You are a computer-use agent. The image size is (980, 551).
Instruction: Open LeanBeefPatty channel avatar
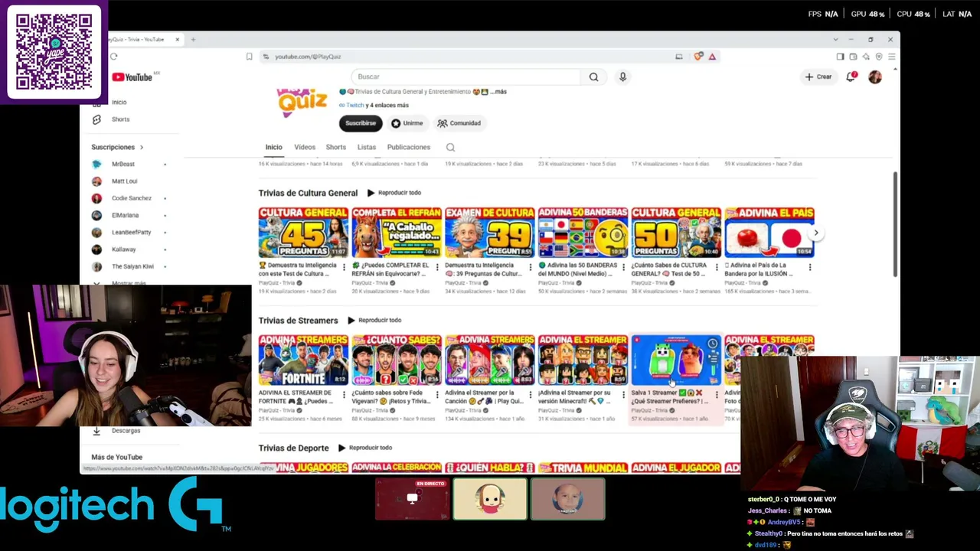(x=96, y=232)
